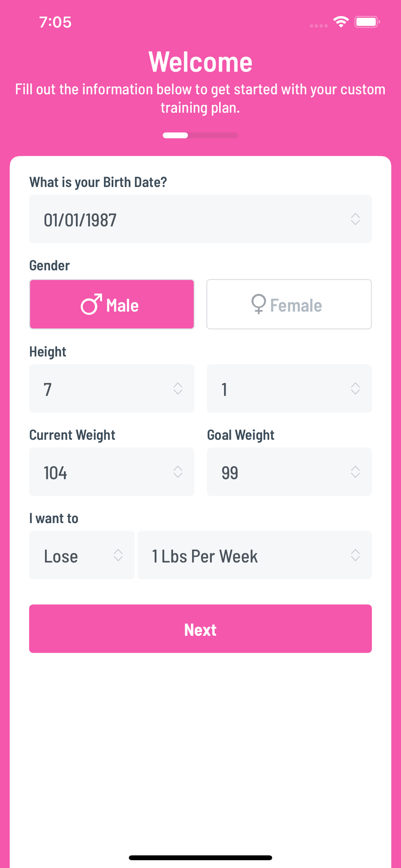Open the Lose goal type picker
The height and width of the screenshot is (868, 401).
(x=82, y=555)
